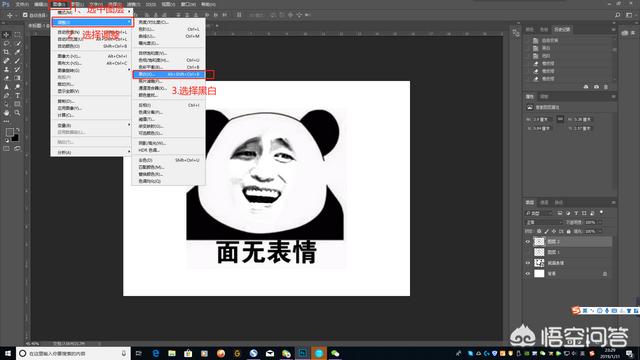Screen dimensions: 640x360
Task: Open the layer filter type dropdown
Action: [x=539, y=213]
